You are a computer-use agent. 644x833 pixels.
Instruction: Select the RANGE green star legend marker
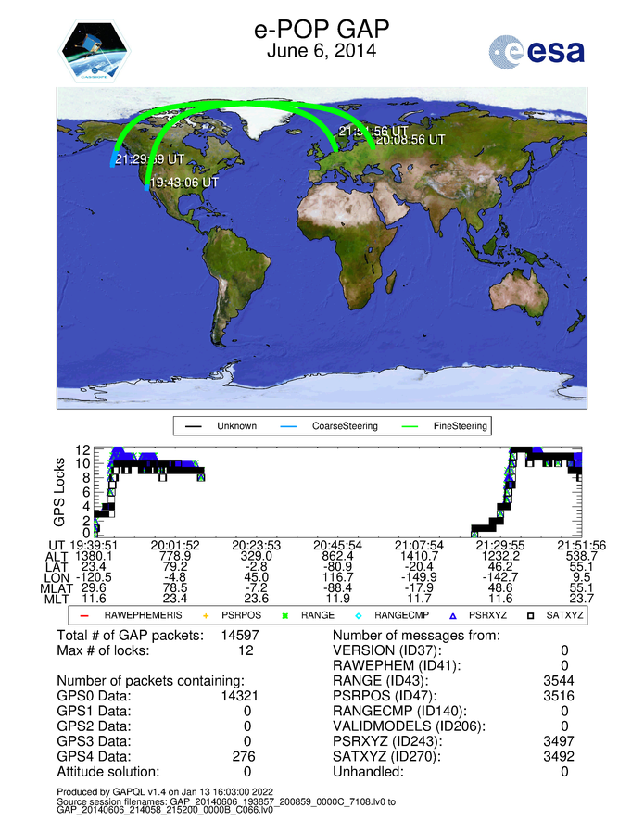pyautogui.click(x=285, y=614)
